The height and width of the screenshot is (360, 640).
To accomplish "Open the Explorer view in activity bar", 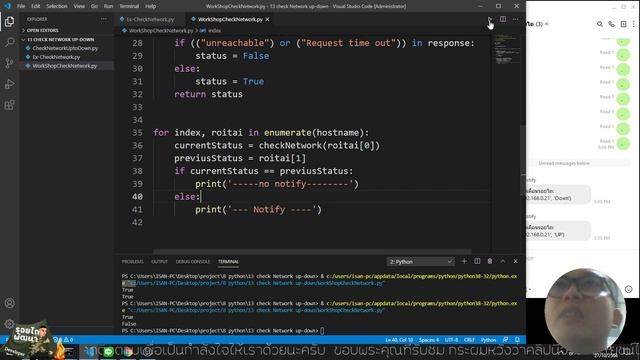I will click(x=9, y=21).
